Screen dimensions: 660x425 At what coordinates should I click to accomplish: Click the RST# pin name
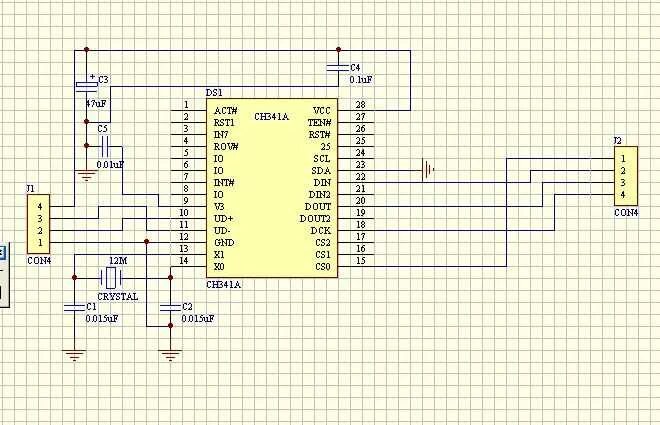(320, 135)
